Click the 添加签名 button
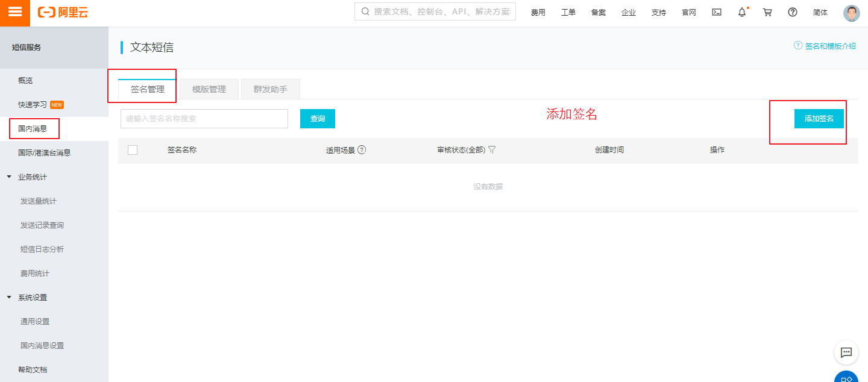 [819, 119]
